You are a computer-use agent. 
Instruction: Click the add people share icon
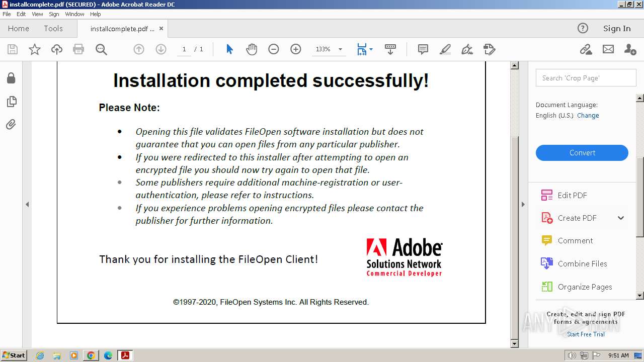tap(630, 49)
